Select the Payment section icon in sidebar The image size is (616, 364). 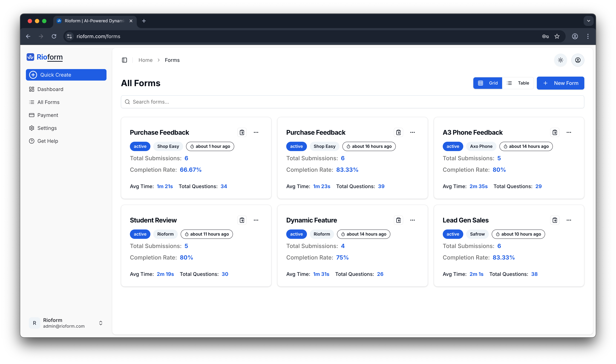point(32,115)
